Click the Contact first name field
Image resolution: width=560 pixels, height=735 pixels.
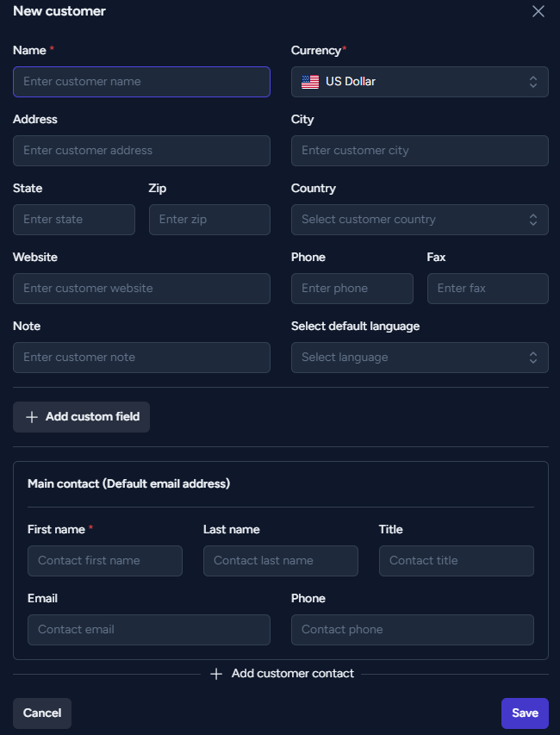point(105,561)
